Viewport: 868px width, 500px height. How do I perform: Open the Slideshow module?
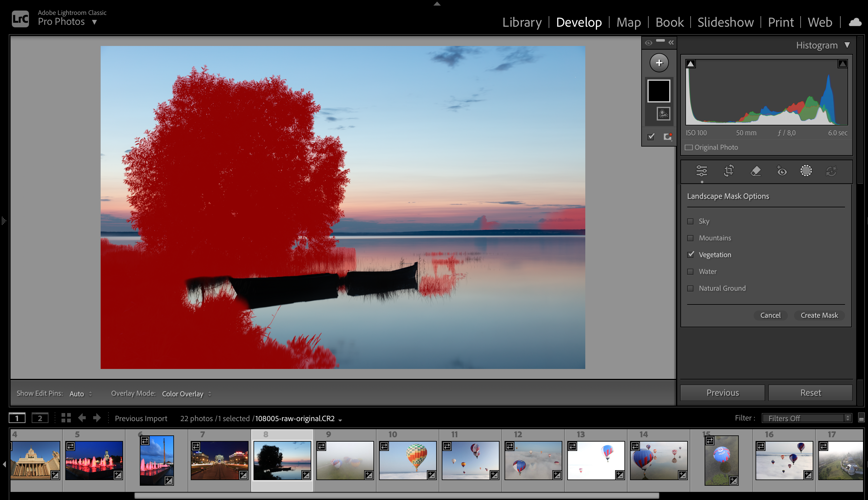click(725, 22)
